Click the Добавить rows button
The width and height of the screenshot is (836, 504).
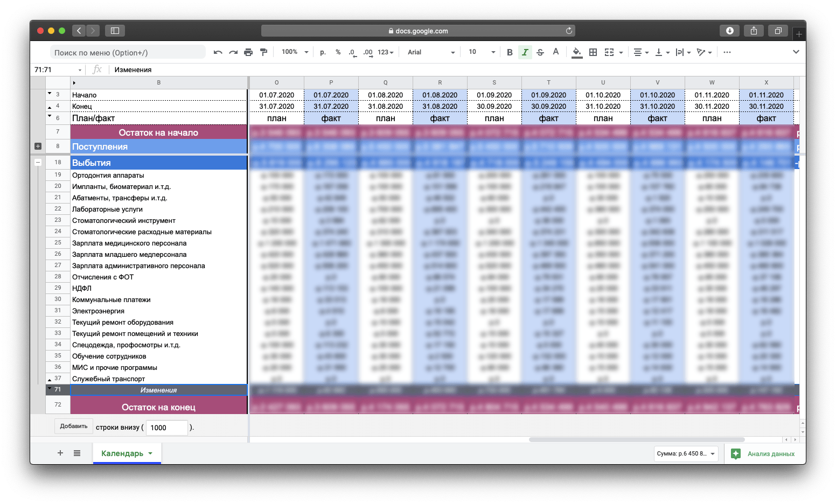coord(74,426)
